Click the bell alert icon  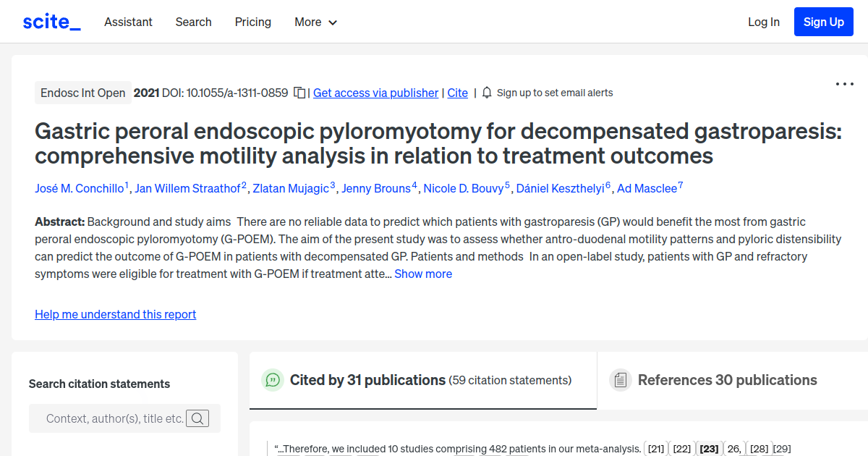(487, 93)
